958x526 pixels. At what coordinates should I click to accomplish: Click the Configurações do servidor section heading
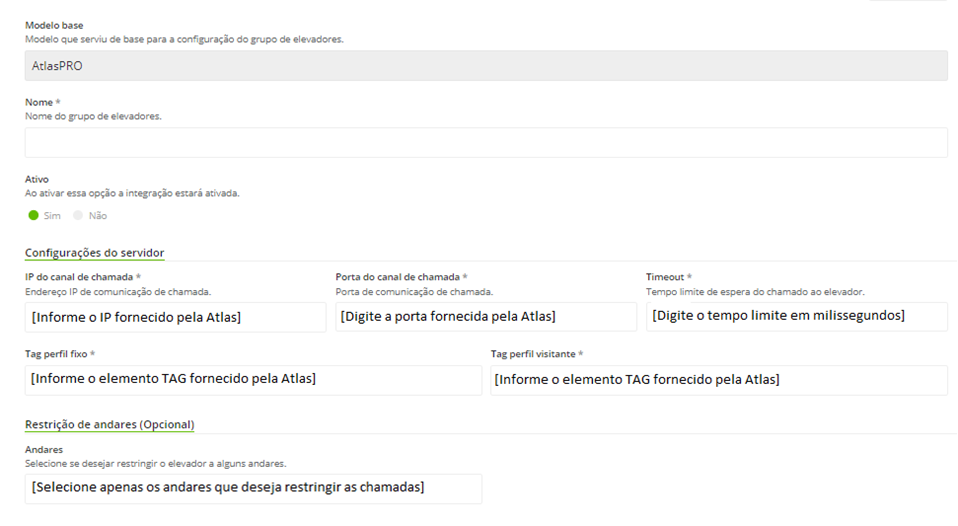tap(95, 252)
